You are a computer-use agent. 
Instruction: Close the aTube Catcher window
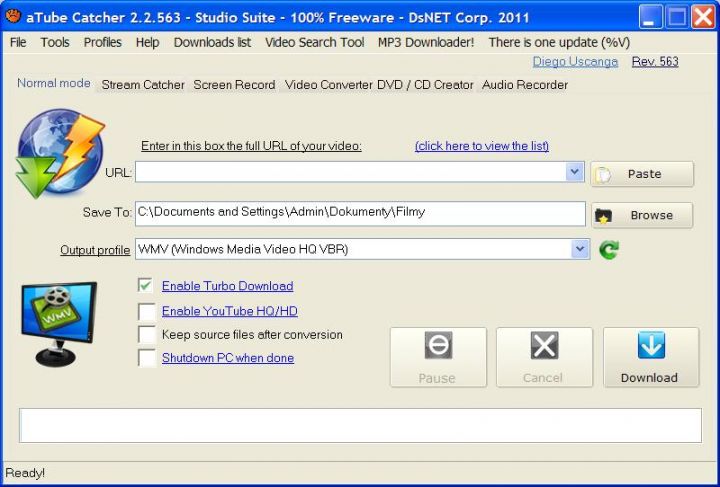tap(703, 17)
